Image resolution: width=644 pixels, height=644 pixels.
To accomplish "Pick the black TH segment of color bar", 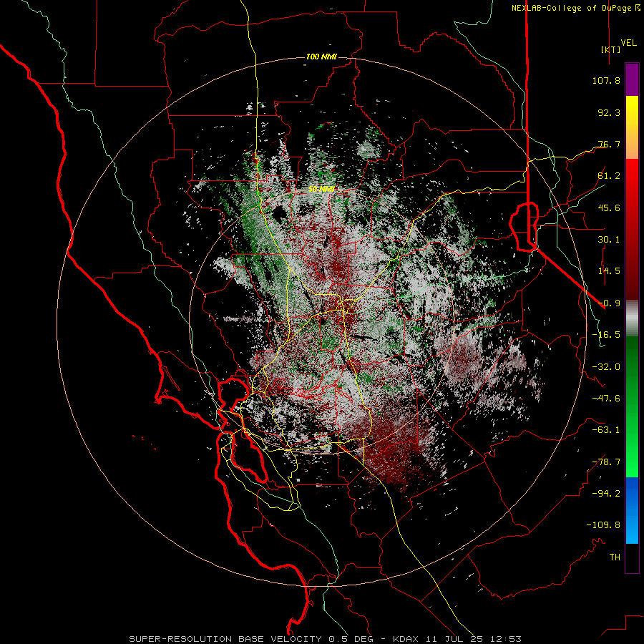I will pos(632,557).
